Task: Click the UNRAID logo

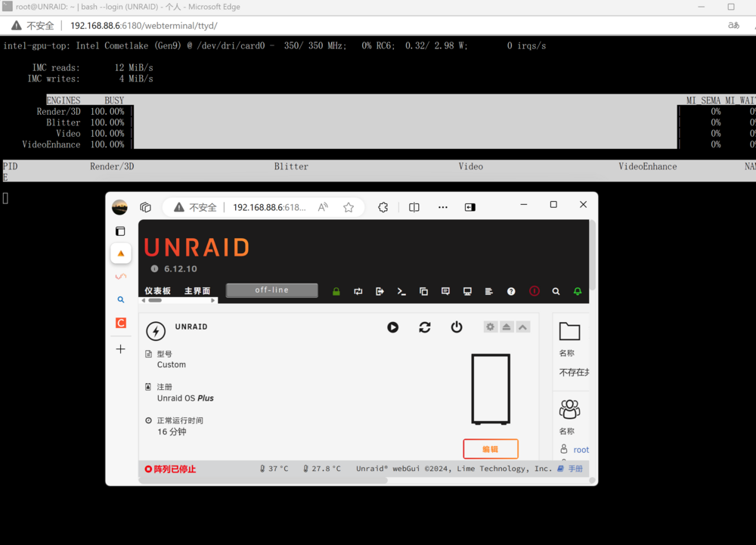Action: (197, 248)
